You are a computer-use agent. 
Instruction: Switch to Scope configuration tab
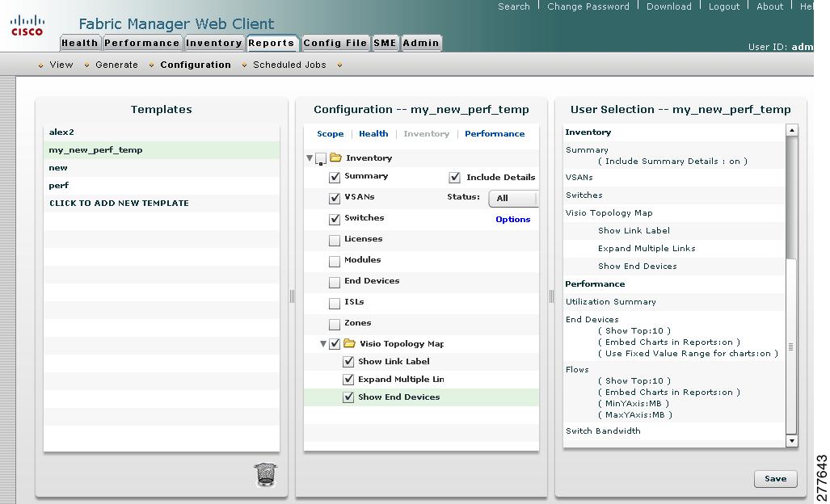coord(331,134)
